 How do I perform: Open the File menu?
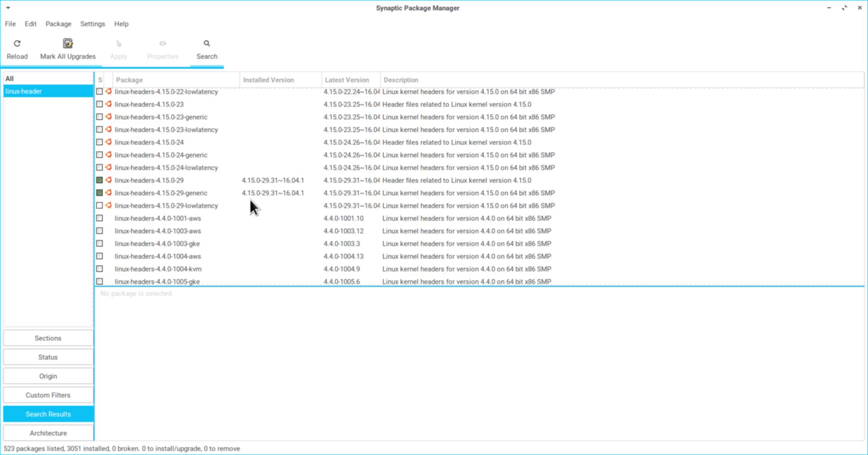point(10,24)
